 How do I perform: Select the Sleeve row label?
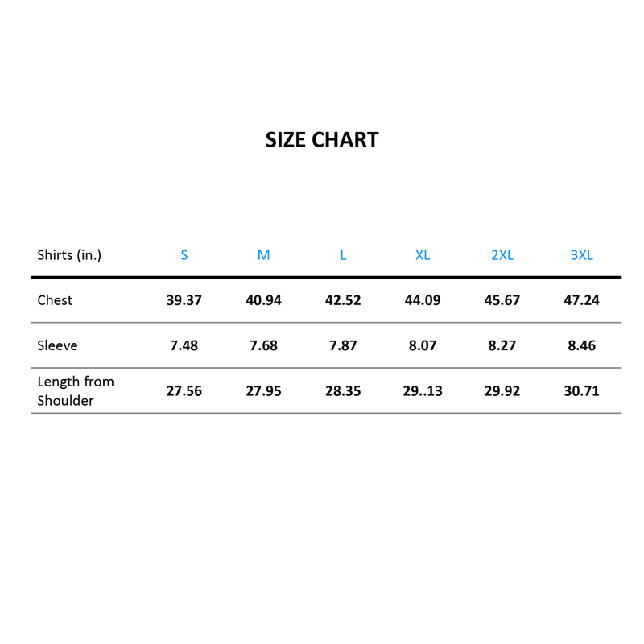pyautogui.click(x=57, y=345)
